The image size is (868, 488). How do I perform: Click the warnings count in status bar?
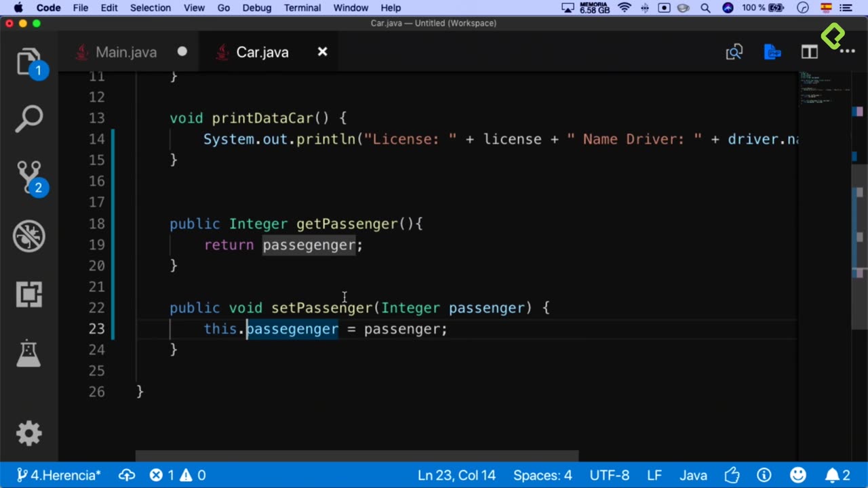click(x=193, y=475)
